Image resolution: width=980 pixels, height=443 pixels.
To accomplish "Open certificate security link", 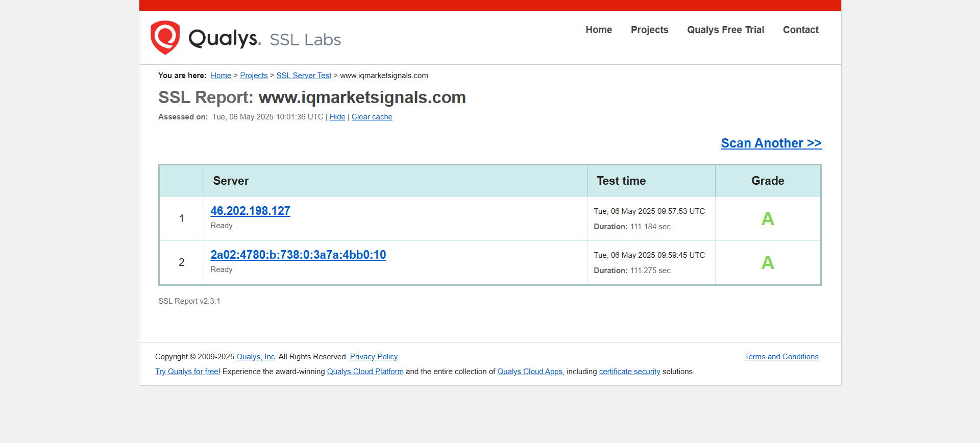I will pos(629,372).
